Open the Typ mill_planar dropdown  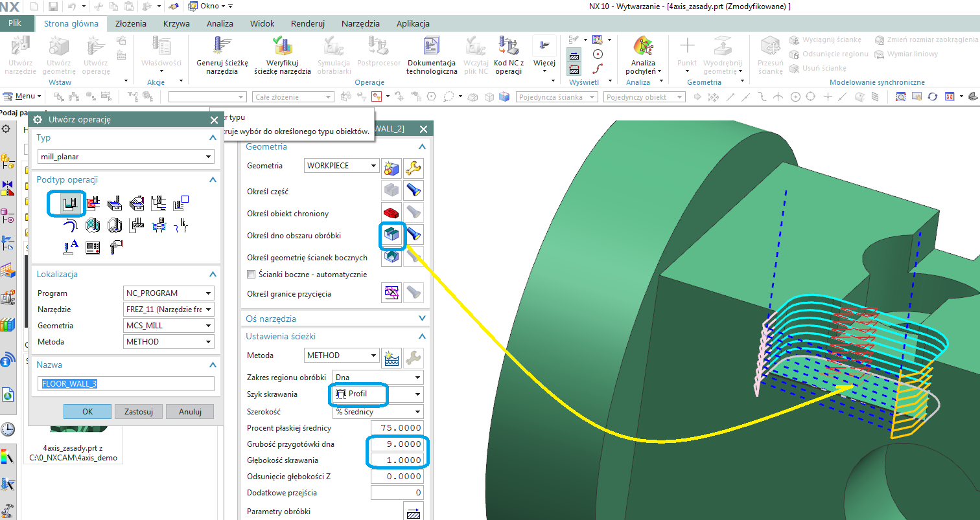[x=126, y=156]
